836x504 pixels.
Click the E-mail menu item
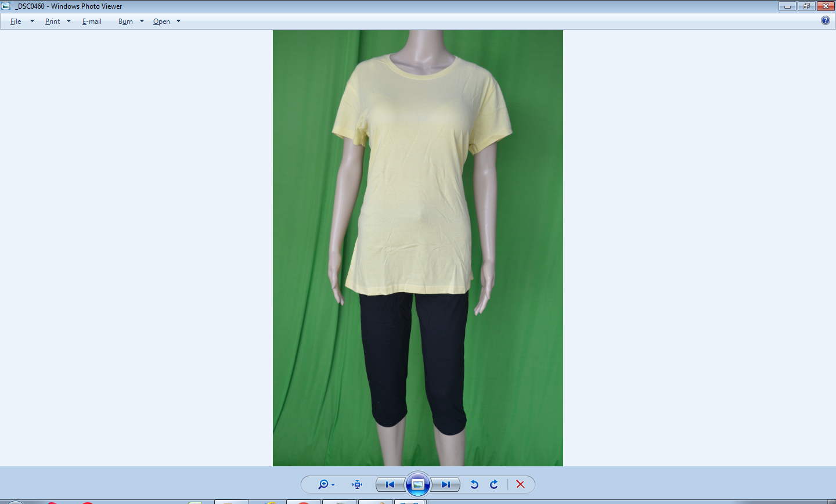coord(92,21)
